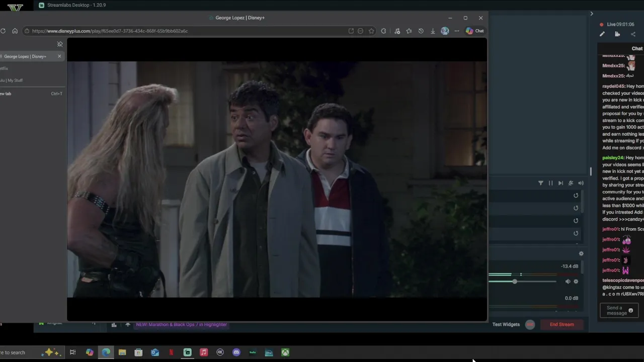Skip the current alert in Streamlabs
Viewport: 644px width, 362px height.
pos(560,183)
